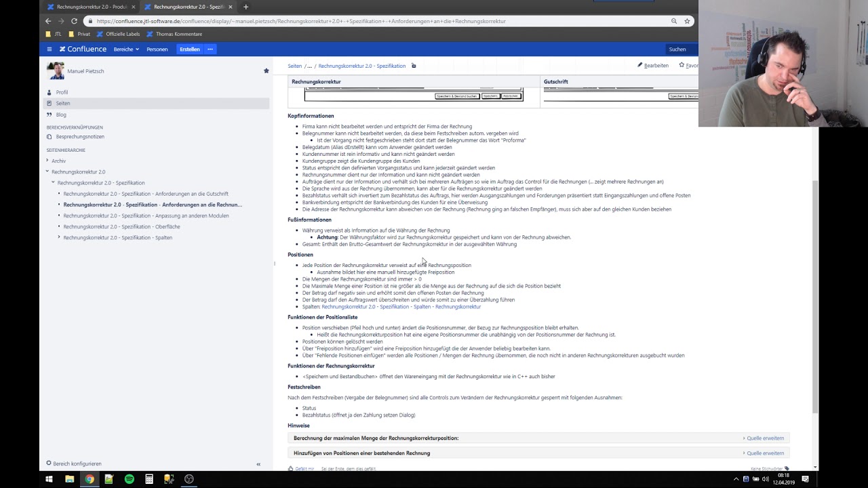Open the Confluence hamburger menu icon

tap(49, 49)
